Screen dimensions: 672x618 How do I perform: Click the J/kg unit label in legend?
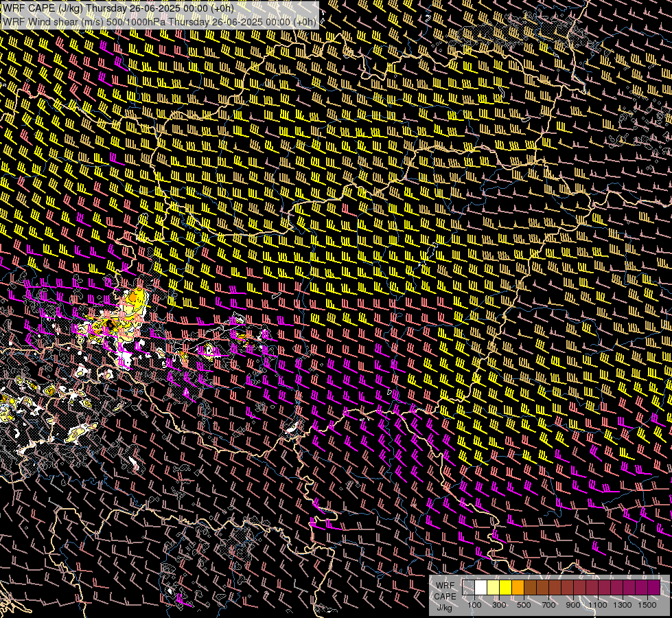click(445, 608)
